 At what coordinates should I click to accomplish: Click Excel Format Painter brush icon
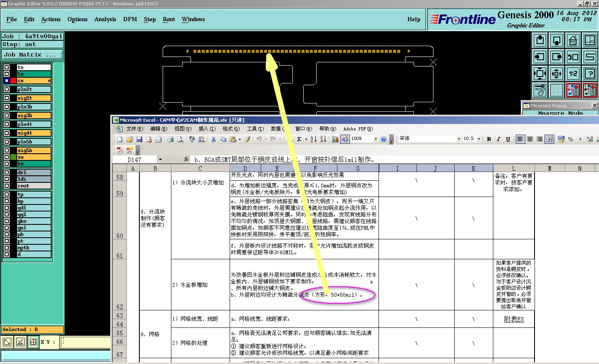click(248, 139)
